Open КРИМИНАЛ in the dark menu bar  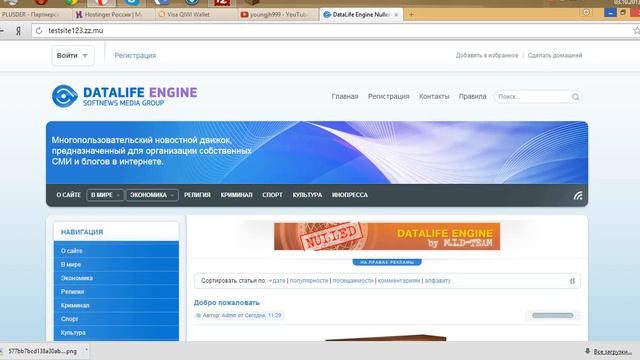236,195
